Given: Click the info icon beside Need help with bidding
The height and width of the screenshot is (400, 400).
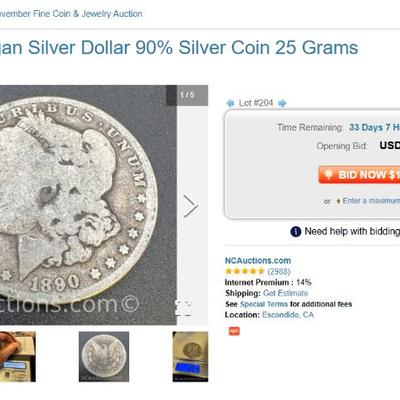Looking at the screenshot, I should [x=296, y=231].
